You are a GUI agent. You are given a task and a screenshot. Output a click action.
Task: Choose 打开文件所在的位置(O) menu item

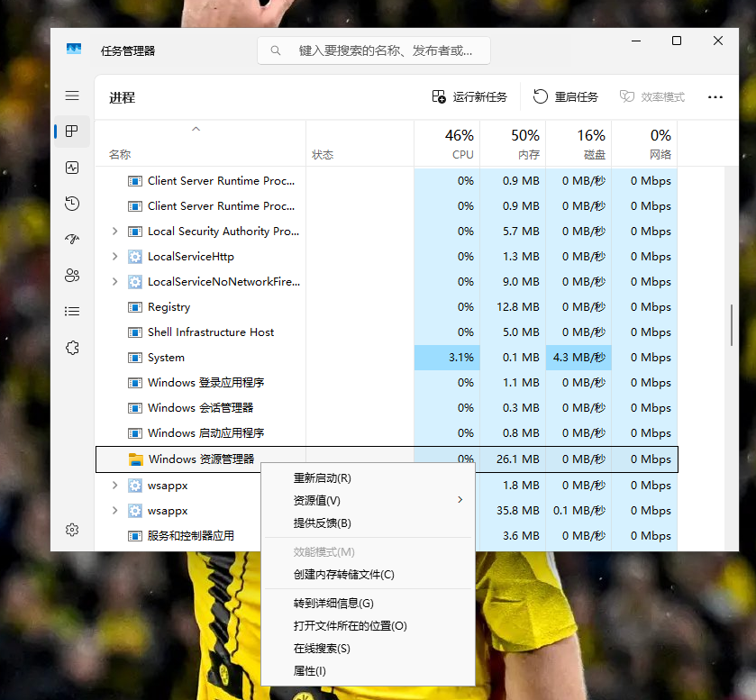(x=368, y=626)
